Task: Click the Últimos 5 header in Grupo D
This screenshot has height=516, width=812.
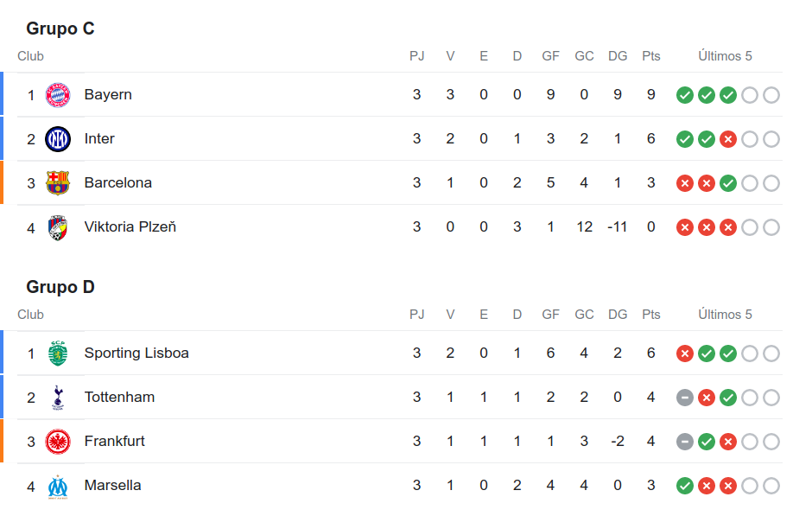Action: click(725, 315)
